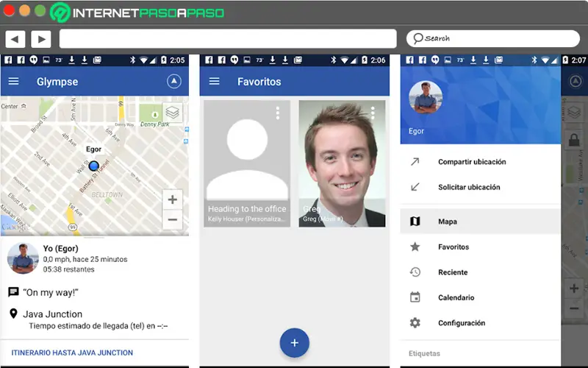Open the Heading to the office card
Screen dimensions: 588x368
247,163
